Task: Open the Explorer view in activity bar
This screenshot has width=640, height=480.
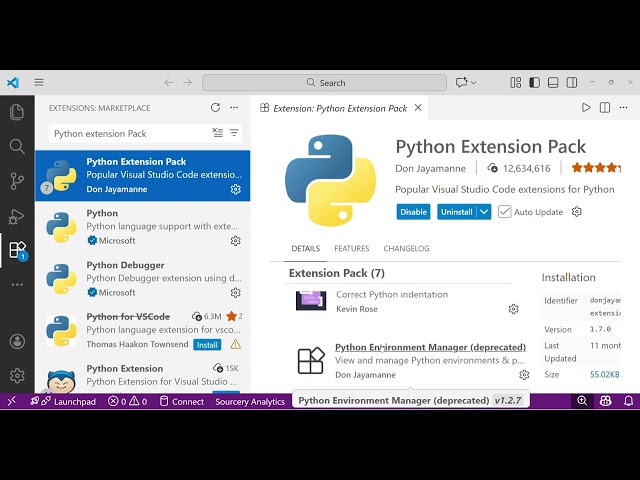Action: pos(17,112)
